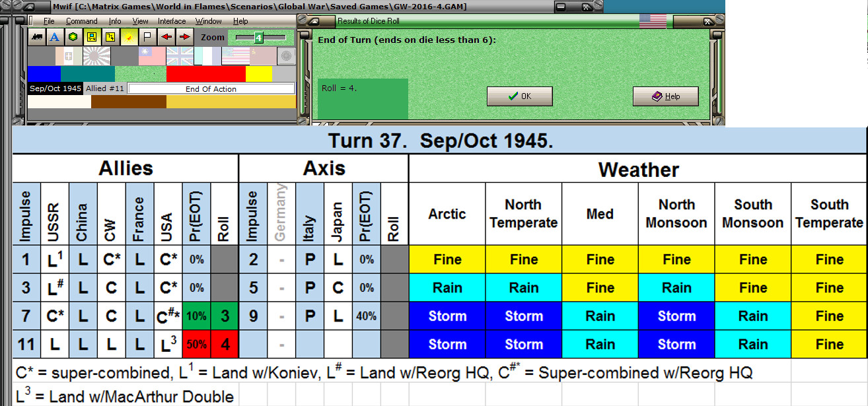Select the Japan rising sun flag
This screenshot has width=868, height=406.
[x=97, y=56]
